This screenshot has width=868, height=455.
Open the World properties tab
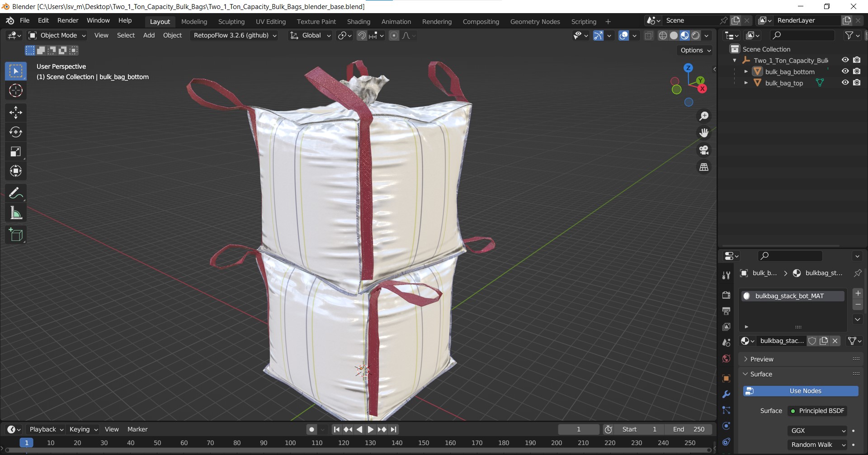coord(726,359)
